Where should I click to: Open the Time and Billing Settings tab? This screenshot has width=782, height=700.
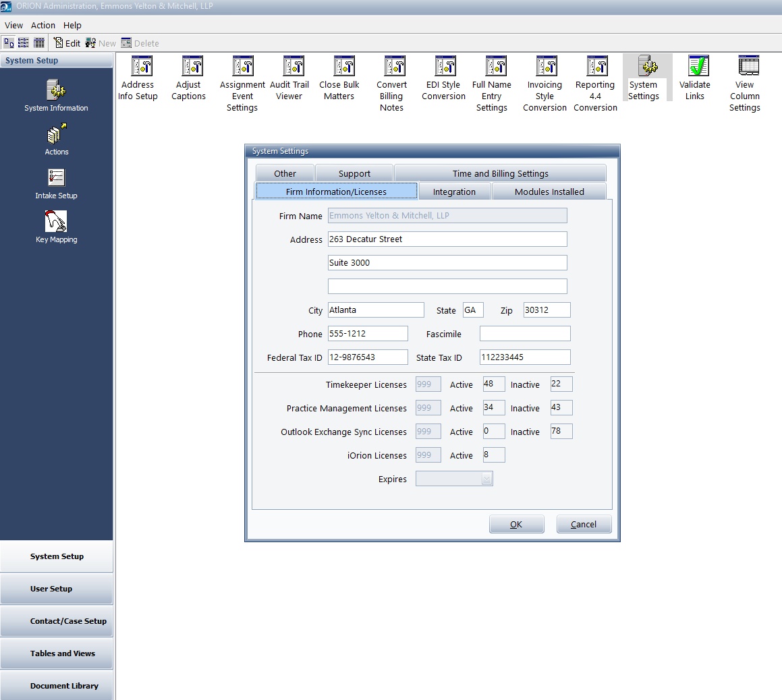[x=500, y=173]
